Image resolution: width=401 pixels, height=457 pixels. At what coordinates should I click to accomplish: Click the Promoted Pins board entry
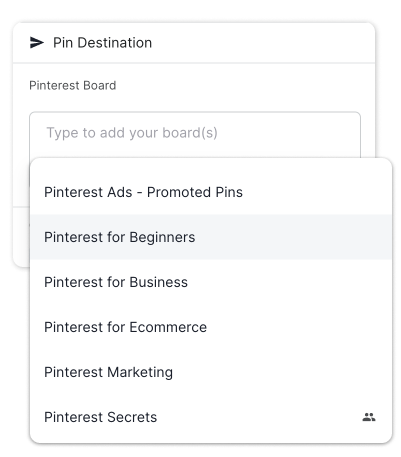[211, 192]
